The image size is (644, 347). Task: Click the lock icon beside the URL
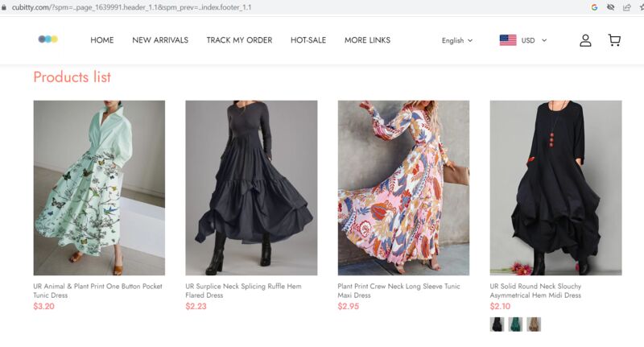click(4, 7)
